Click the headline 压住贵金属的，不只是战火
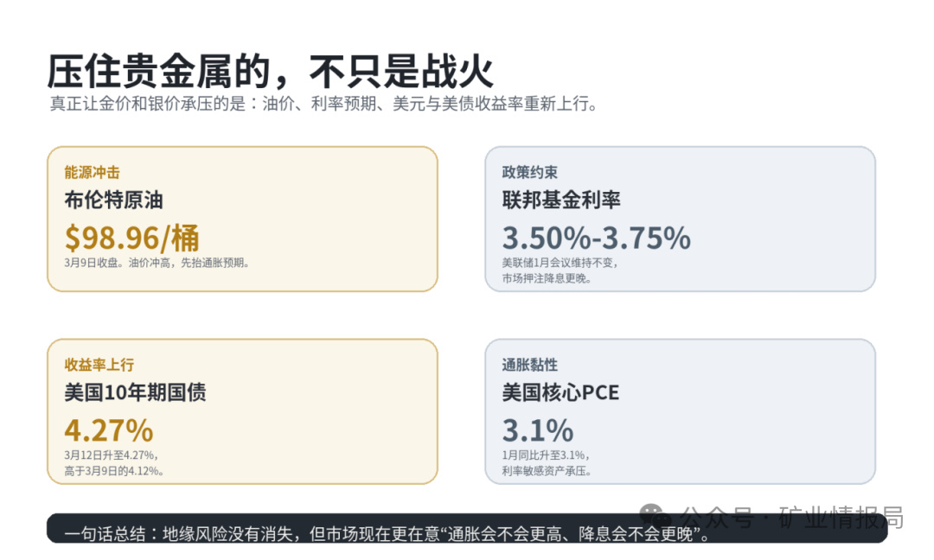Screen dimensions: 934x560 [x=271, y=72]
